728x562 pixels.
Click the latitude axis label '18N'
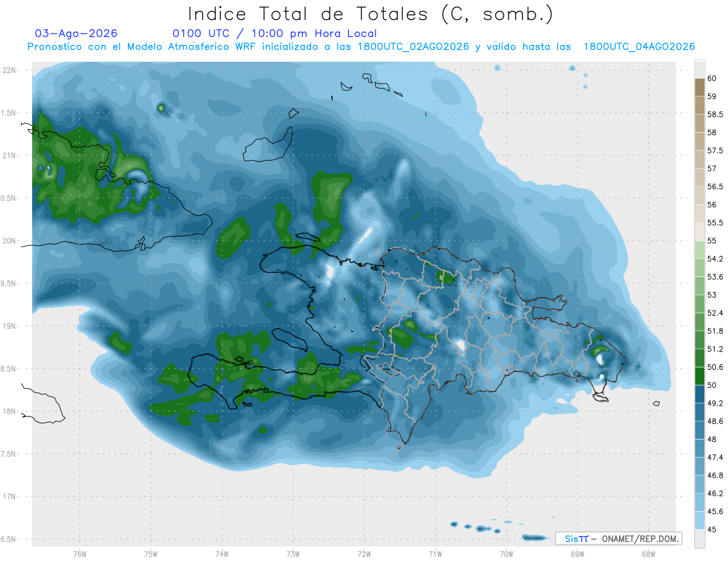10,412
